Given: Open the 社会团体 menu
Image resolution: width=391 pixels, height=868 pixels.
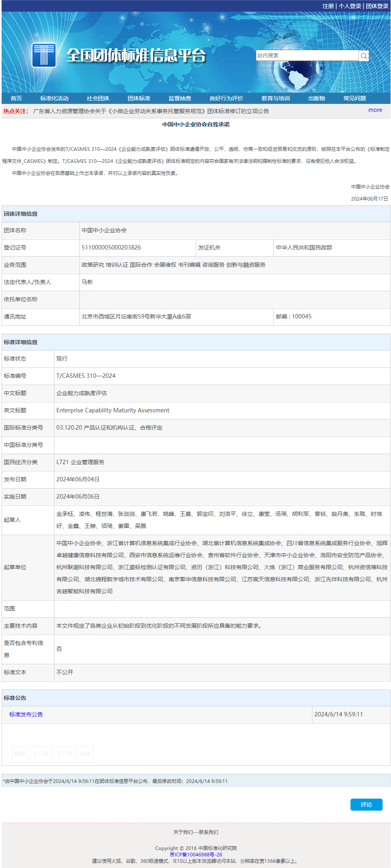Looking at the screenshot, I should 98,98.
